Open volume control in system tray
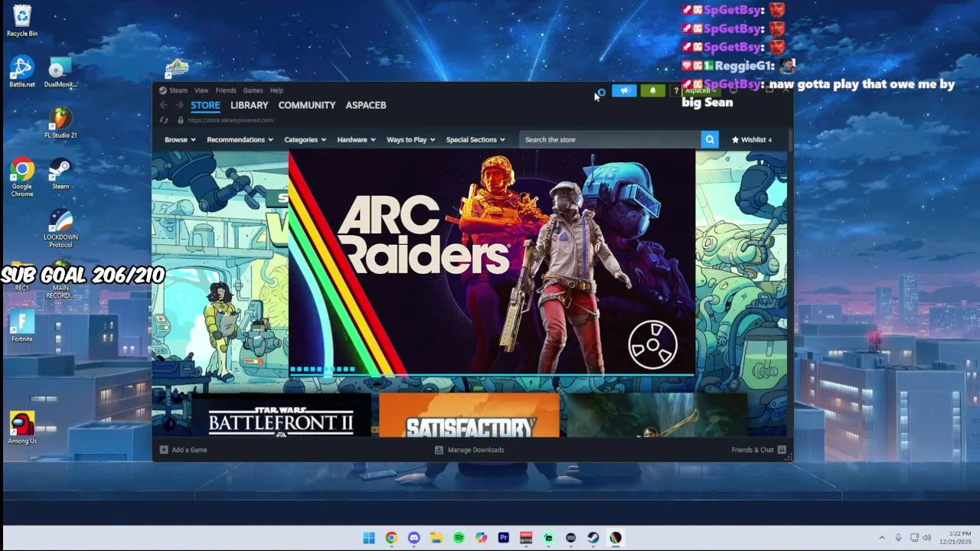 (927, 538)
